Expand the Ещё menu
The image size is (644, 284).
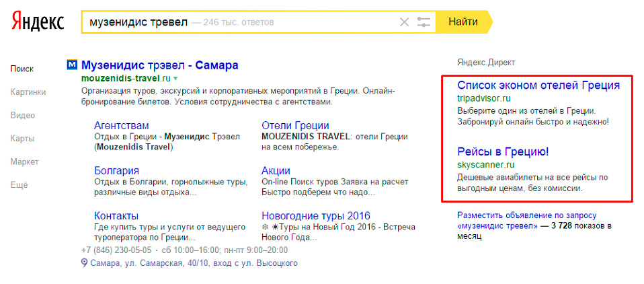(19, 185)
